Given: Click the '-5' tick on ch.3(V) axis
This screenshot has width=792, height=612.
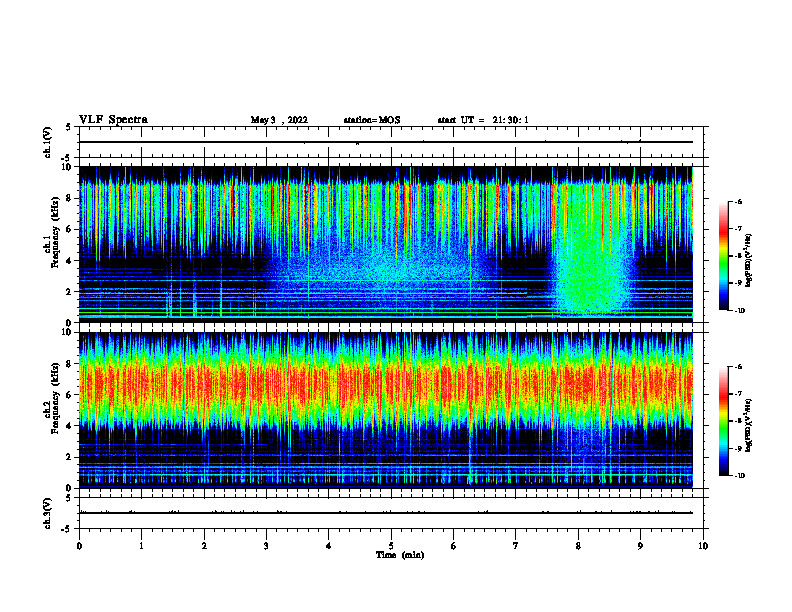Looking at the screenshot, I should tap(68, 529).
